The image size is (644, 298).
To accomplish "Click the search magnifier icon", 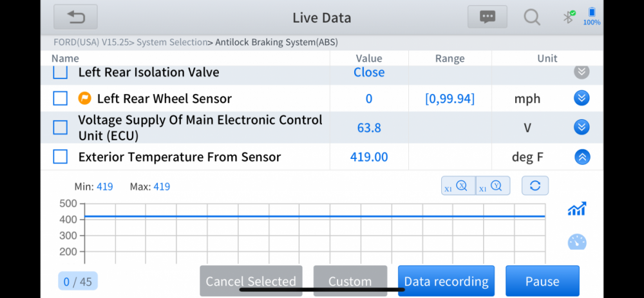I will pyautogui.click(x=531, y=17).
